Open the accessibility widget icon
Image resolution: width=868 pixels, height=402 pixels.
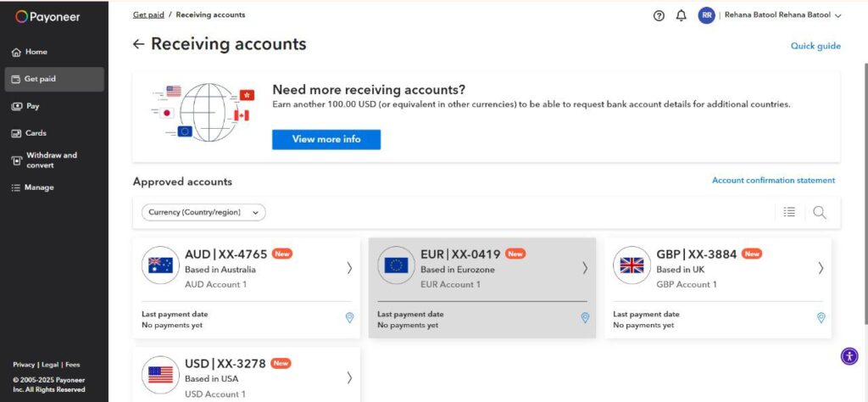coord(849,355)
